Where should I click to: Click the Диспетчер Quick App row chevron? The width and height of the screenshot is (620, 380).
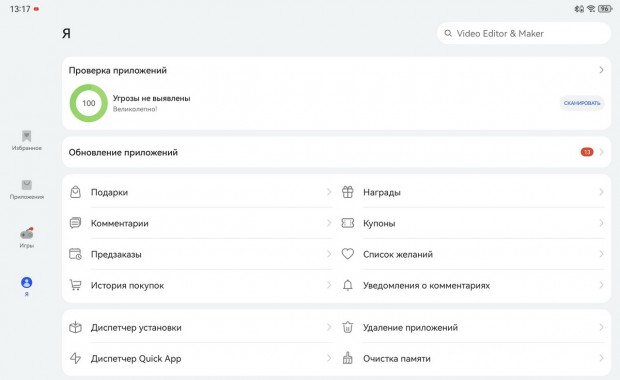pos(329,359)
